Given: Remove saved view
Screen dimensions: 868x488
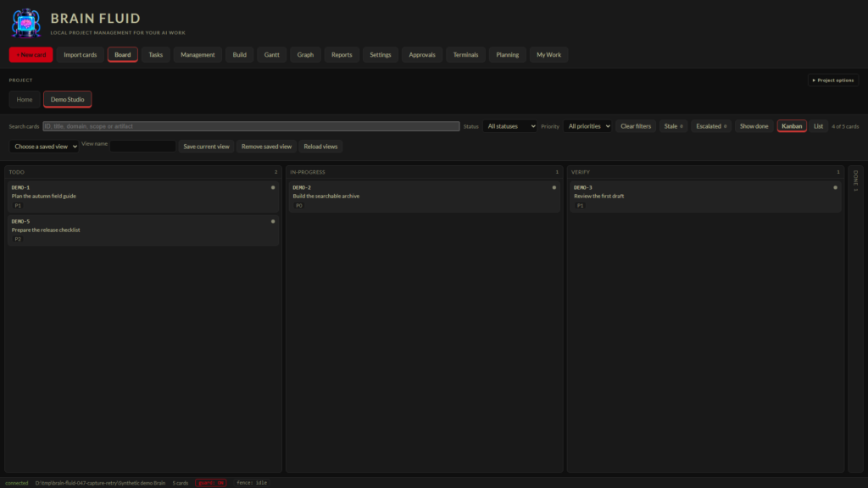Looking at the screenshot, I should point(266,147).
